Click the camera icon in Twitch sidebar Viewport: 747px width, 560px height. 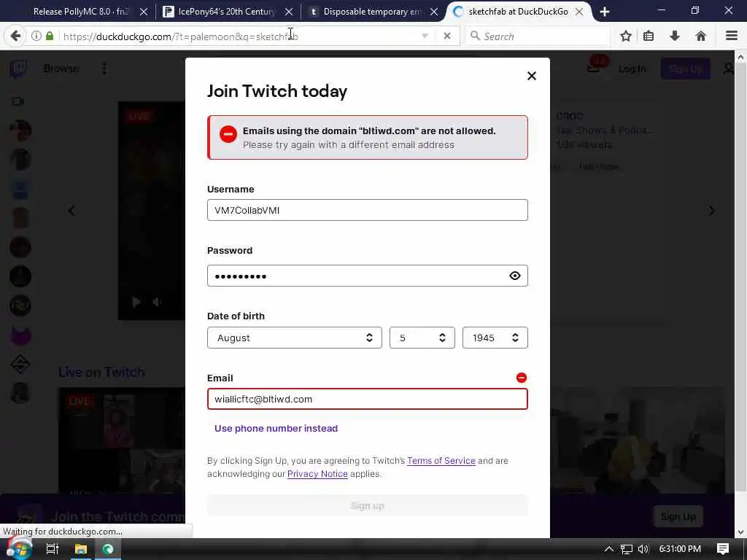(18, 101)
